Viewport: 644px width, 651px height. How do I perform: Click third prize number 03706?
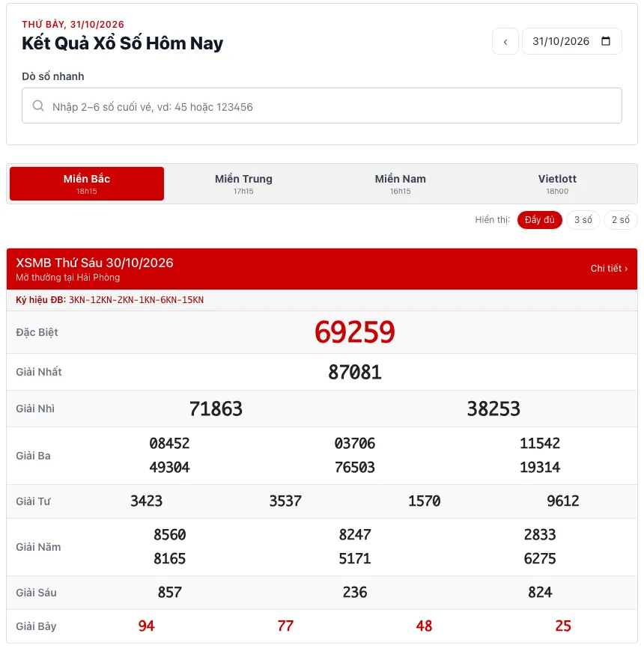pyautogui.click(x=355, y=444)
